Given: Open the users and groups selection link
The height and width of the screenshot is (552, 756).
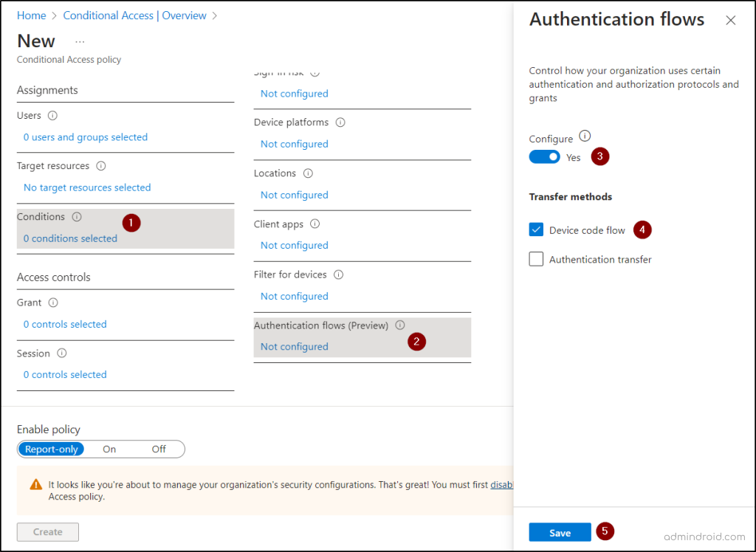Looking at the screenshot, I should [x=85, y=137].
